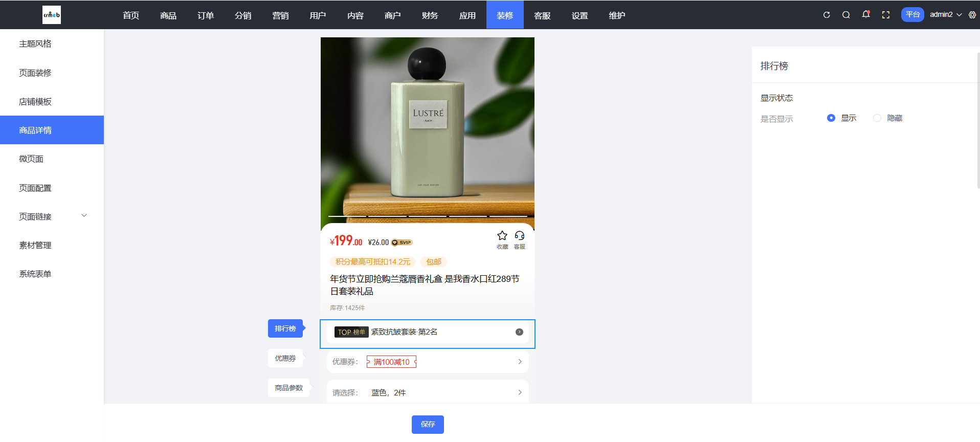Image resolution: width=980 pixels, height=442 pixels.
Task: Open the 营销 top menu
Action: pyautogui.click(x=280, y=15)
